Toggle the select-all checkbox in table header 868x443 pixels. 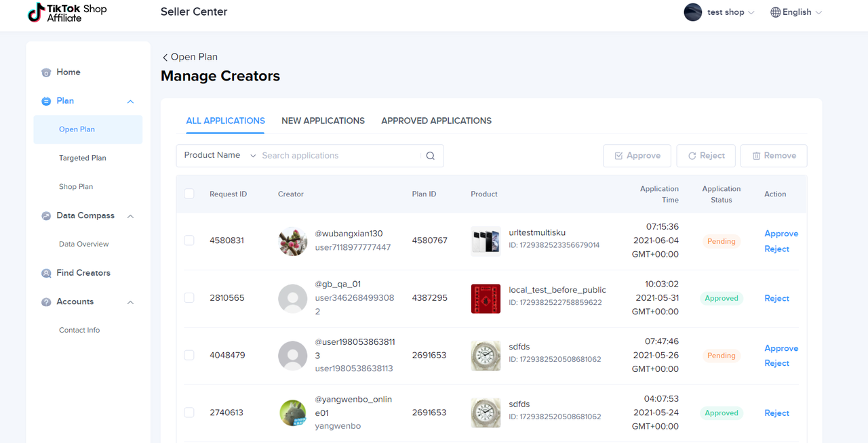(x=189, y=194)
